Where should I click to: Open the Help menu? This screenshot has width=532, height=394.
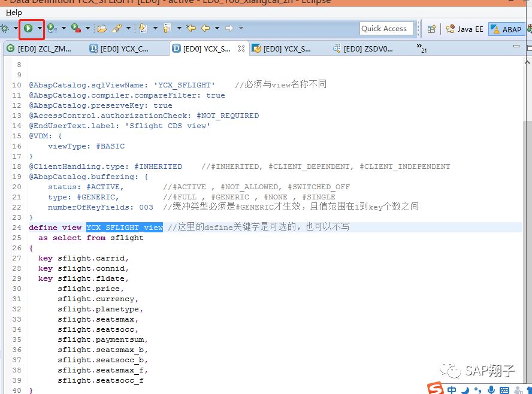click(x=14, y=13)
